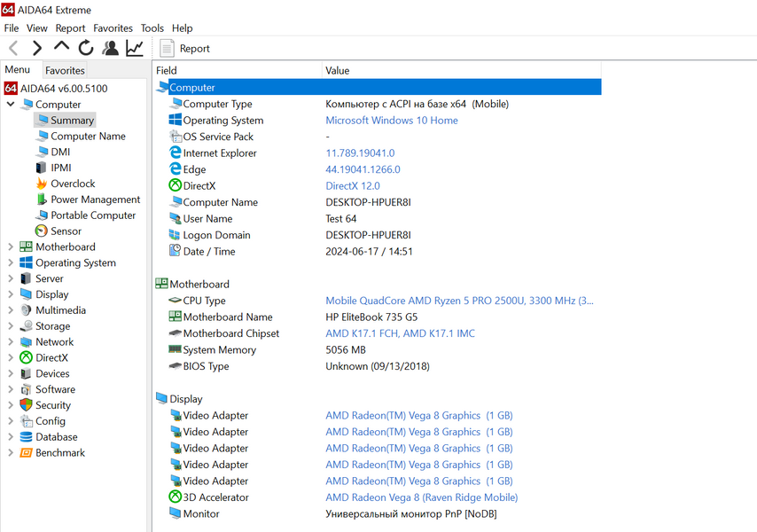Click the Software icon in tree

(x=26, y=389)
